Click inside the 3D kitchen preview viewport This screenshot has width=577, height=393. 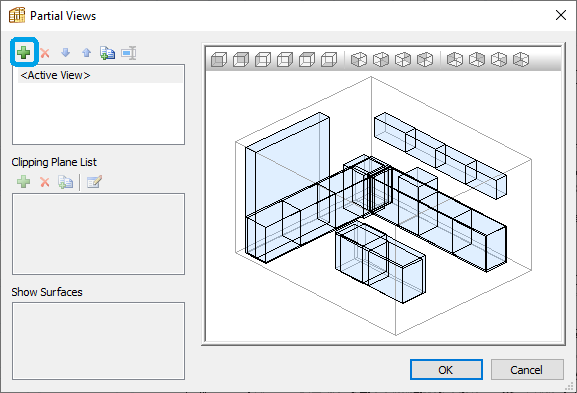click(383, 206)
